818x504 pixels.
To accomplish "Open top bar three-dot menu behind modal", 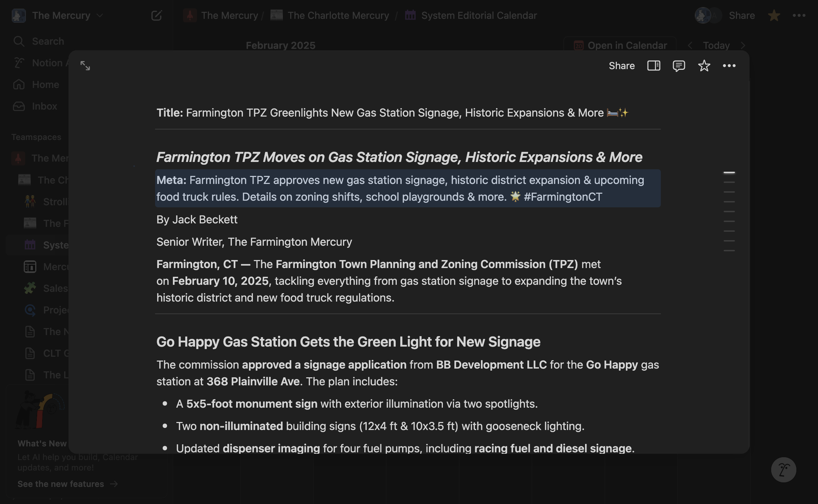I will [x=799, y=15].
